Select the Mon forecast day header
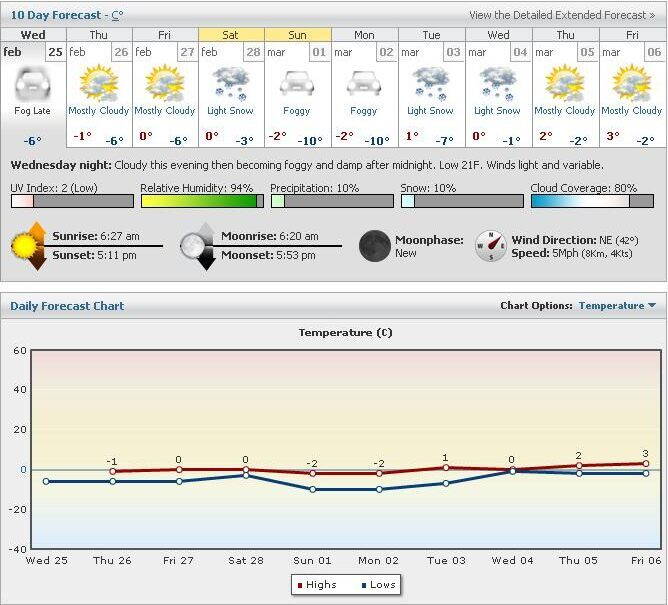Image resolution: width=668 pixels, height=605 pixels. click(364, 35)
